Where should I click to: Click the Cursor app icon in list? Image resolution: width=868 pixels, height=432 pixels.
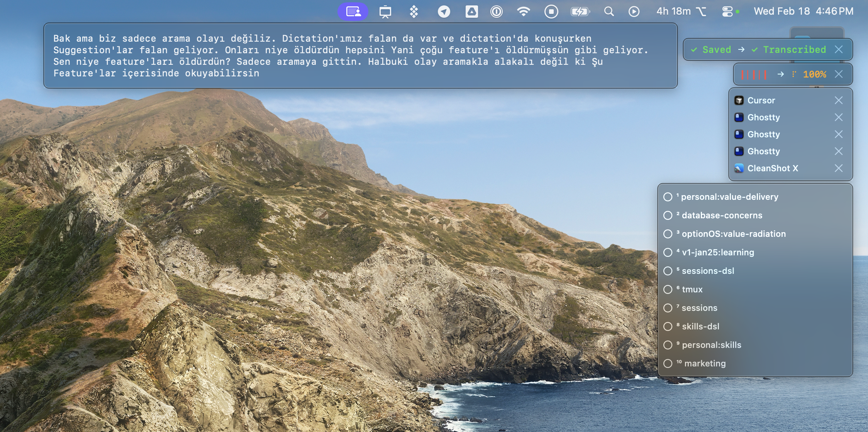pos(739,100)
